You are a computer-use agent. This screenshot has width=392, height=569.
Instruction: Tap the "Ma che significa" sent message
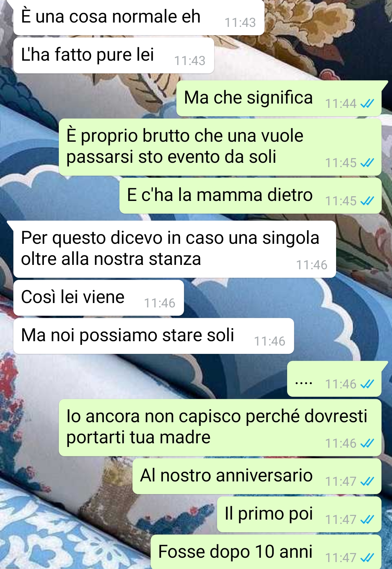click(x=279, y=98)
